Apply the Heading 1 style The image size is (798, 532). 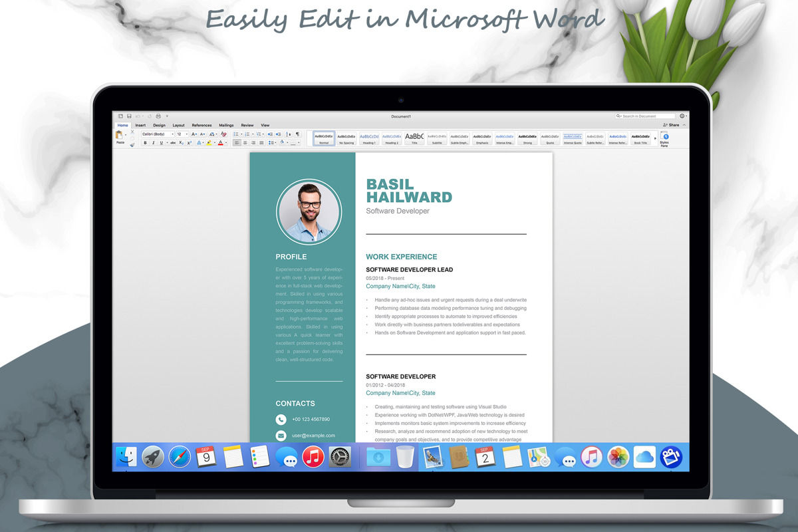pos(369,138)
